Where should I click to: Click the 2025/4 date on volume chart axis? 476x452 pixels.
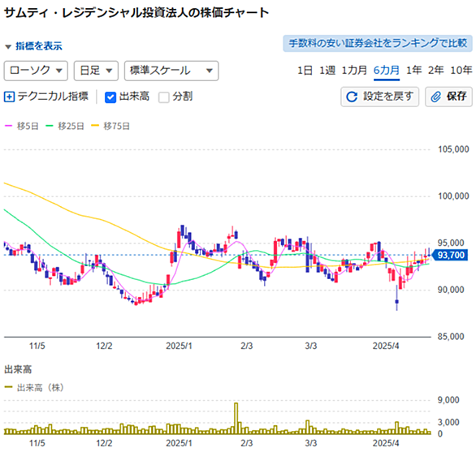[x=386, y=444]
